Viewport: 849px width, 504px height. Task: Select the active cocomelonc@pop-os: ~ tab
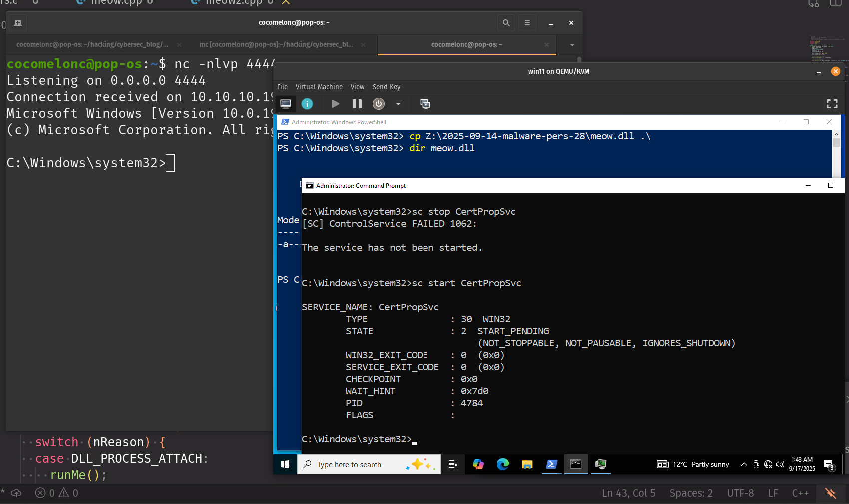pyautogui.click(x=466, y=44)
